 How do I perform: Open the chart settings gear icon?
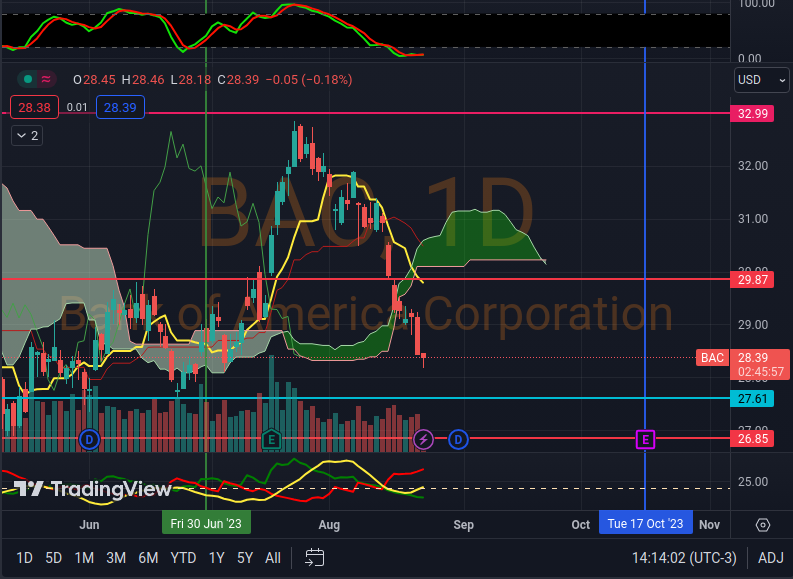(x=763, y=525)
